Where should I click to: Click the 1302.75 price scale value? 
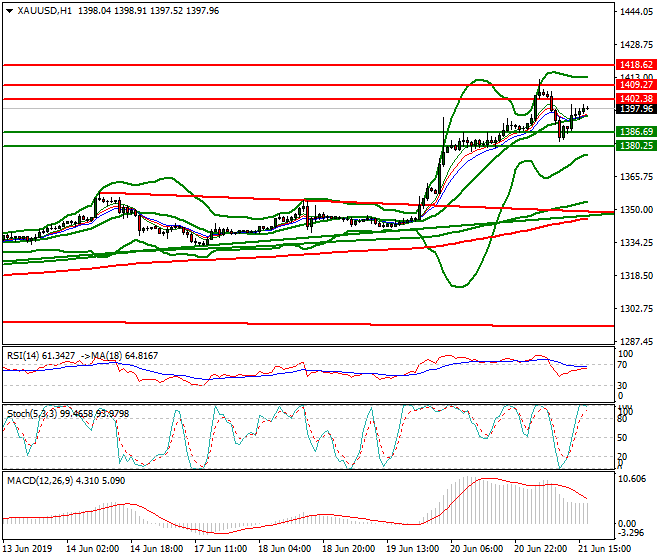click(x=637, y=309)
